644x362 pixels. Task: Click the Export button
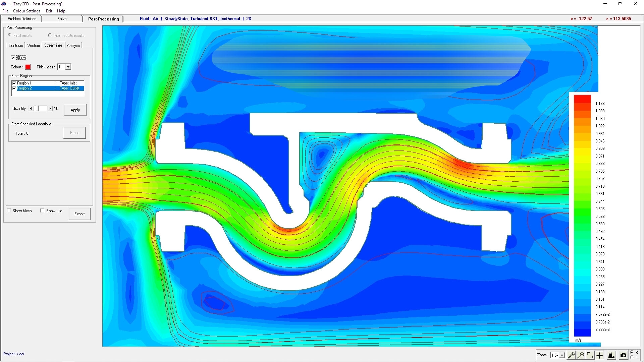coord(79,214)
